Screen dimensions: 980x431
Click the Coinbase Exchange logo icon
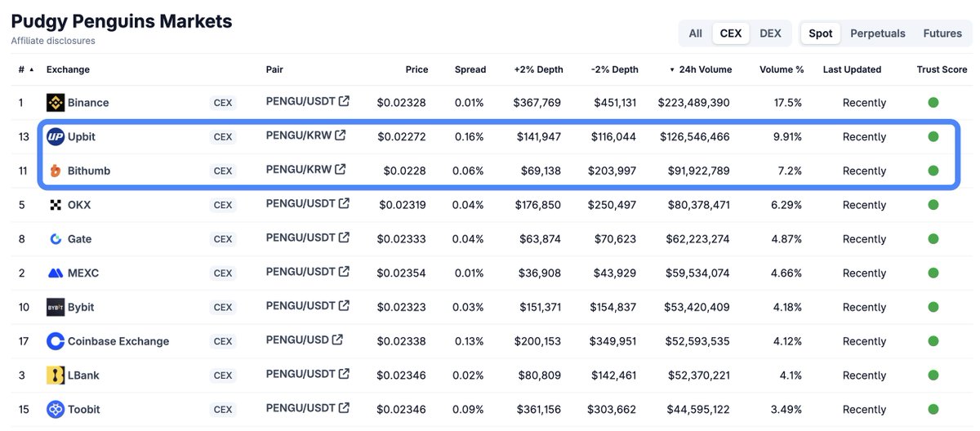(56, 341)
